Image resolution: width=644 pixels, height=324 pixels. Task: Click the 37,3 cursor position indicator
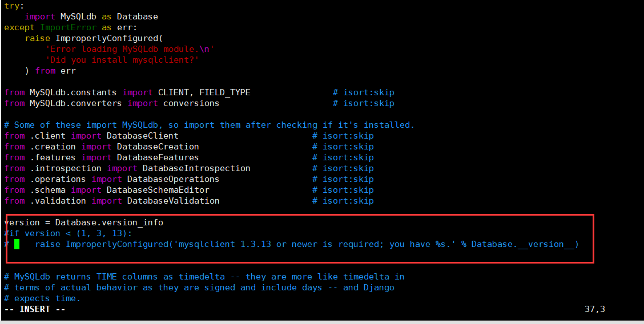coord(594,309)
